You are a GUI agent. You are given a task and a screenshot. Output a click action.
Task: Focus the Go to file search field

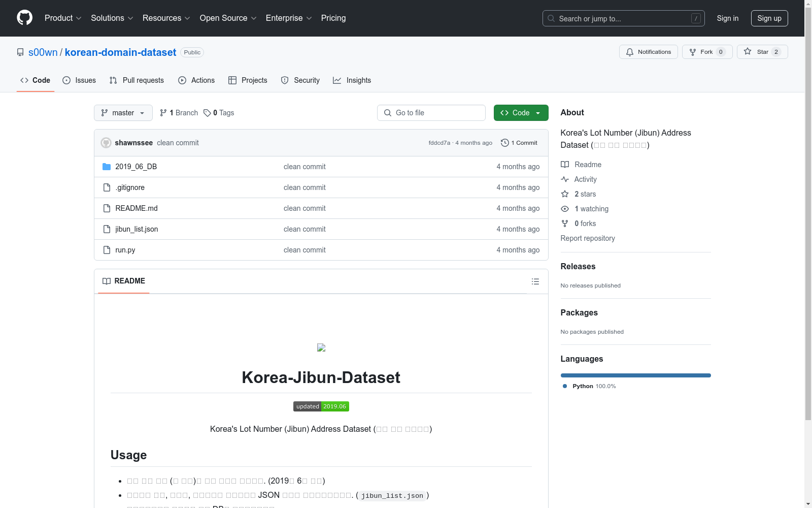tap(431, 113)
